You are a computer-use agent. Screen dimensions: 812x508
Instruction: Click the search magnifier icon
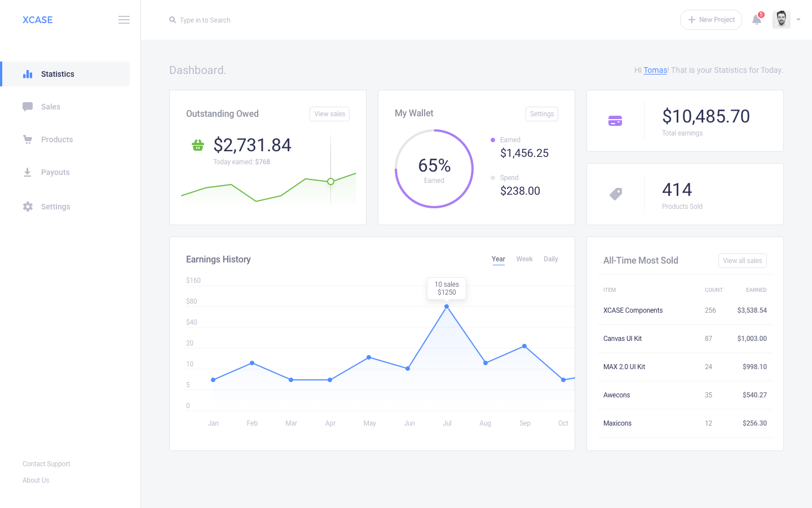pyautogui.click(x=173, y=20)
